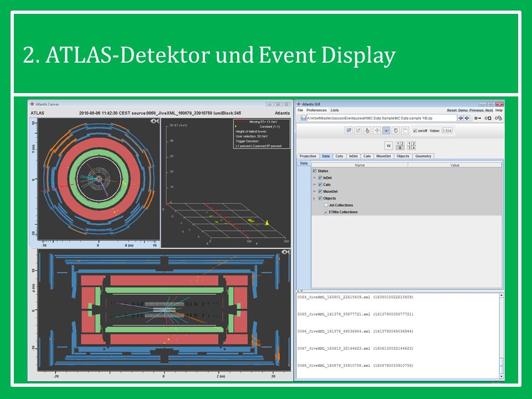Select event 0065_JiveXML_161379_35877721.xml in the list

(355, 314)
